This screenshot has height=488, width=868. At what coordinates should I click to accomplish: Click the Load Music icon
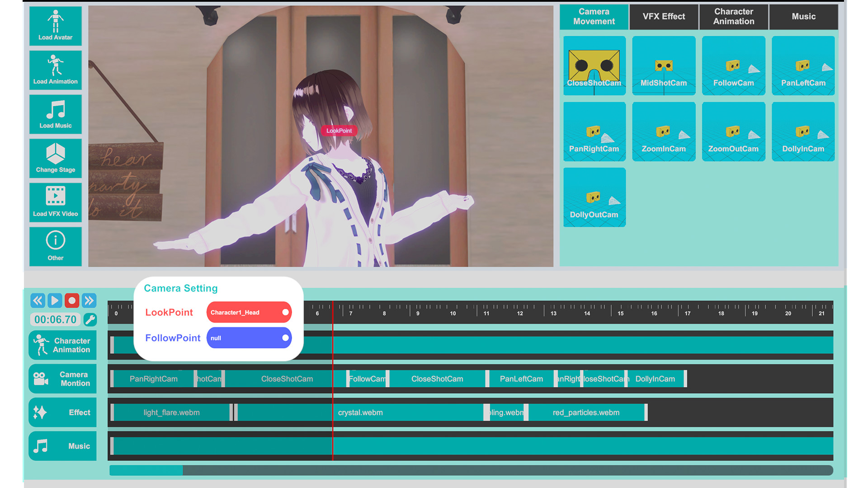pos(55,114)
